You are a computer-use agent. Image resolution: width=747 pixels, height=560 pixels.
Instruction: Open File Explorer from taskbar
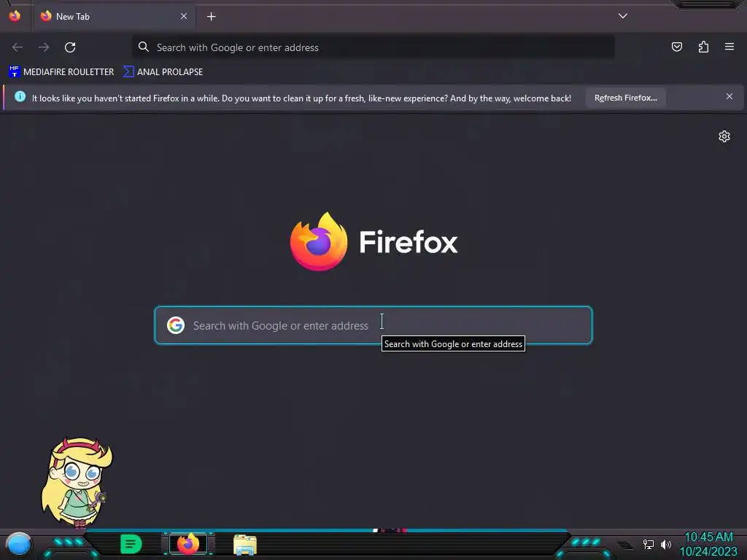[x=245, y=545]
